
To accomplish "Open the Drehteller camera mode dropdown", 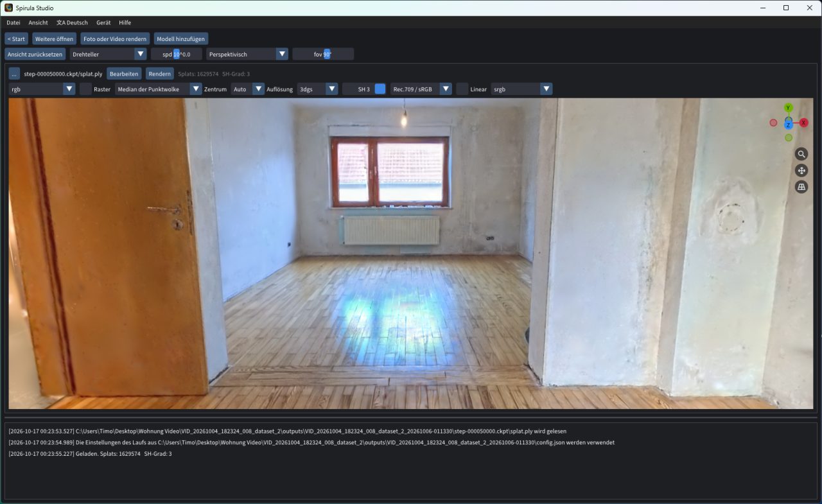I will 109,54.
